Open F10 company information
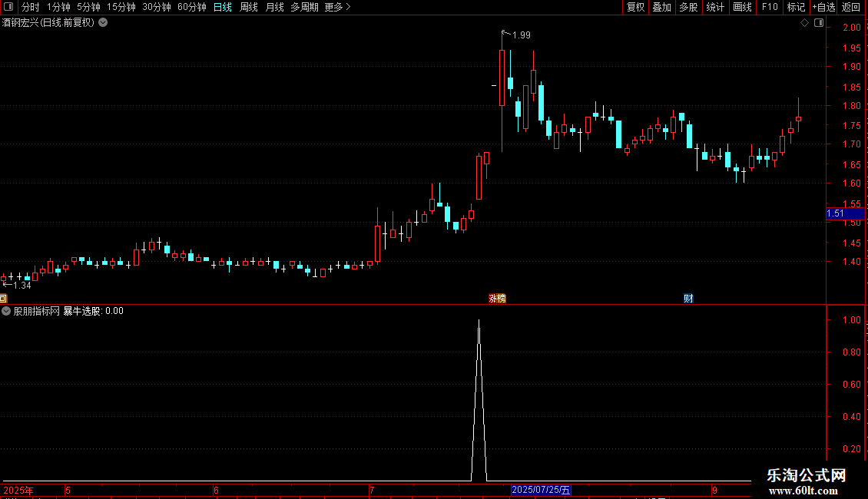 tap(770, 7)
